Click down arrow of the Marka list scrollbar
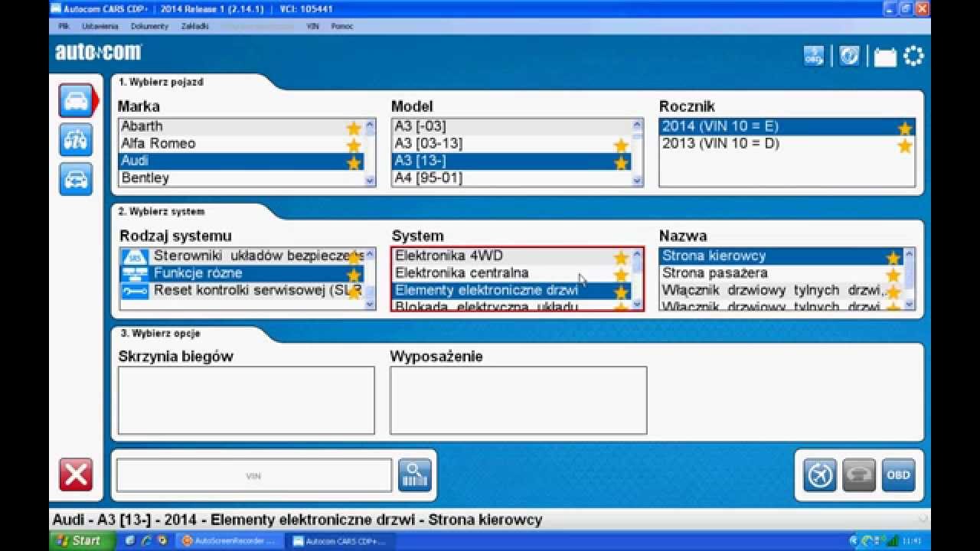This screenshot has width=980, height=551. [370, 181]
